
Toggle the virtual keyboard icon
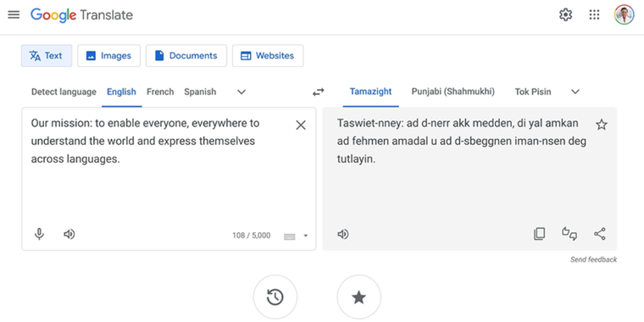point(290,236)
